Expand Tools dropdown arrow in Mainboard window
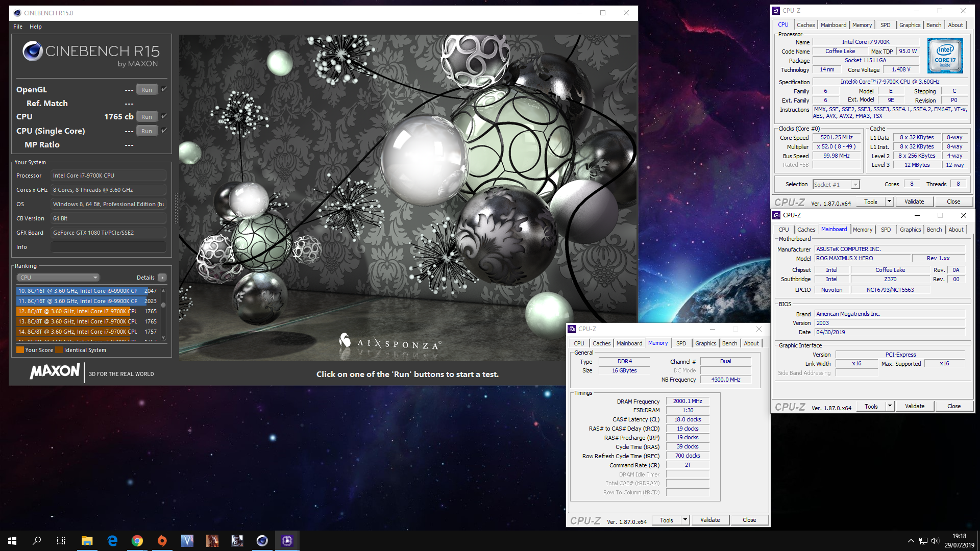This screenshot has width=980, height=551. point(890,406)
